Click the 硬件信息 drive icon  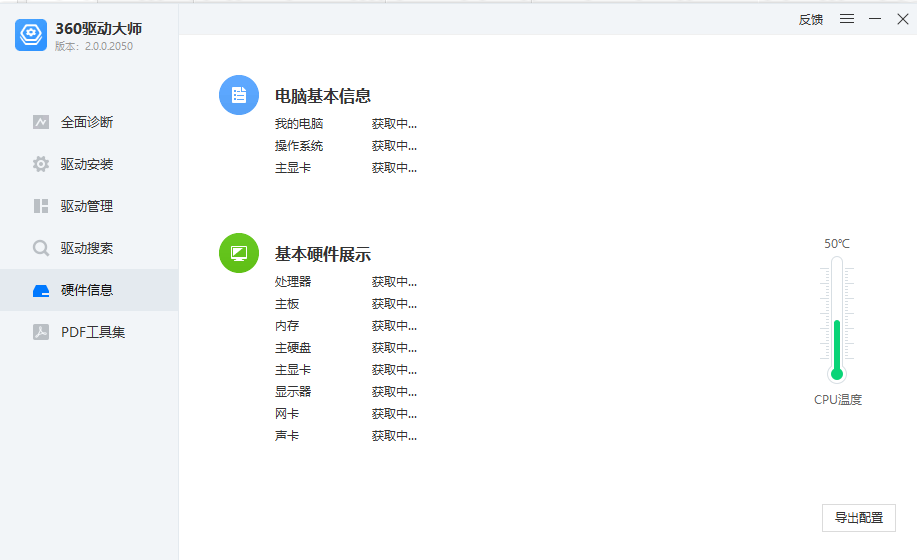coord(41,291)
